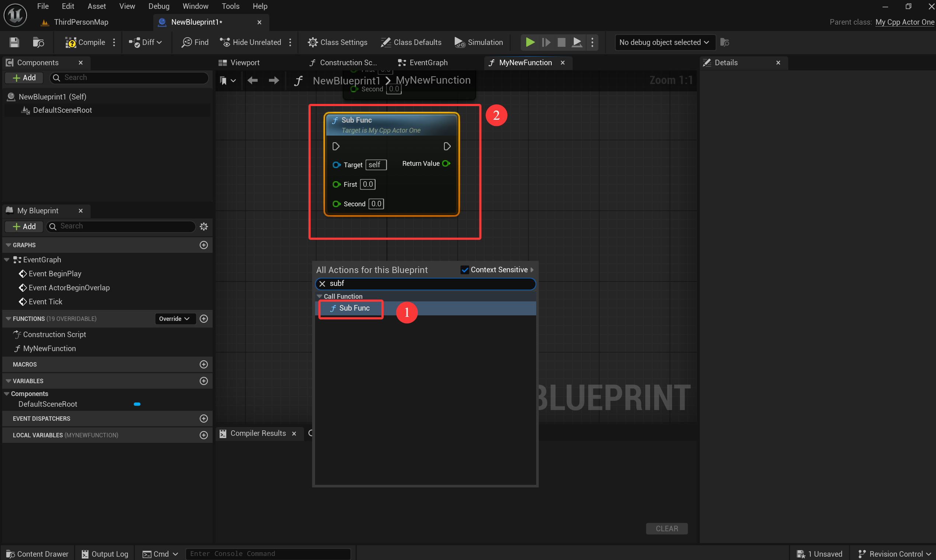Open the function Override dropdown
Viewport: 936px width, 560px height.
coord(174,319)
